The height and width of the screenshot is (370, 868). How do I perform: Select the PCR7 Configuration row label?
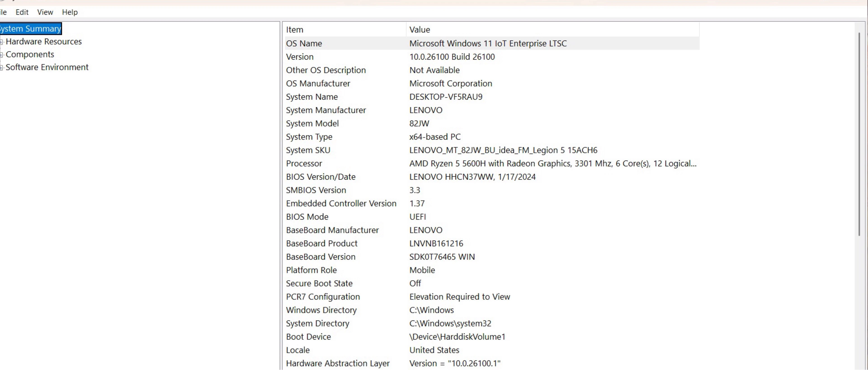(323, 297)
